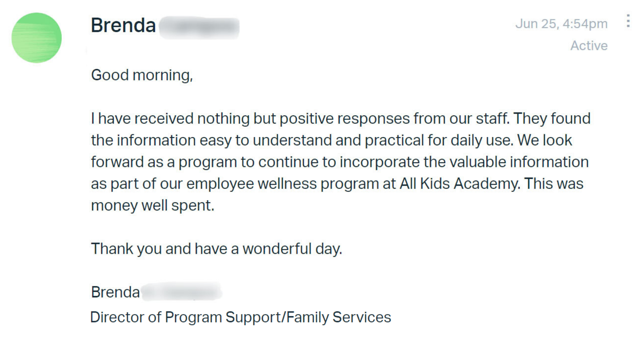Click the phrase practical for daily use
644x345 pixels.
point(439,141)
